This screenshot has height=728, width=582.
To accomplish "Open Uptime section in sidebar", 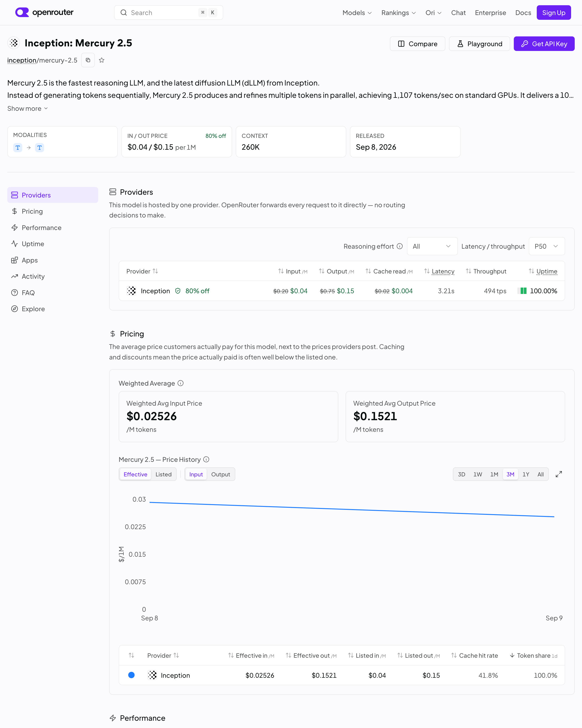I will pos(53,244).
